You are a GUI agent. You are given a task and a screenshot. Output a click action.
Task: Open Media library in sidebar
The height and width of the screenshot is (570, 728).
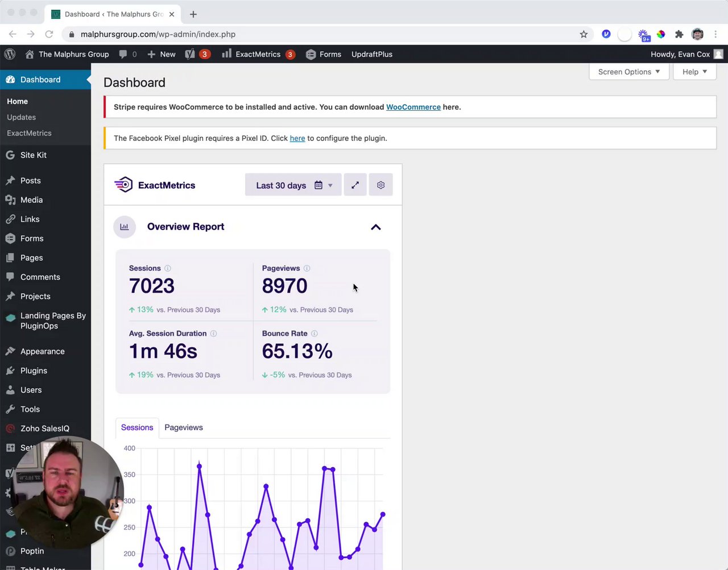tap(45, 200)
